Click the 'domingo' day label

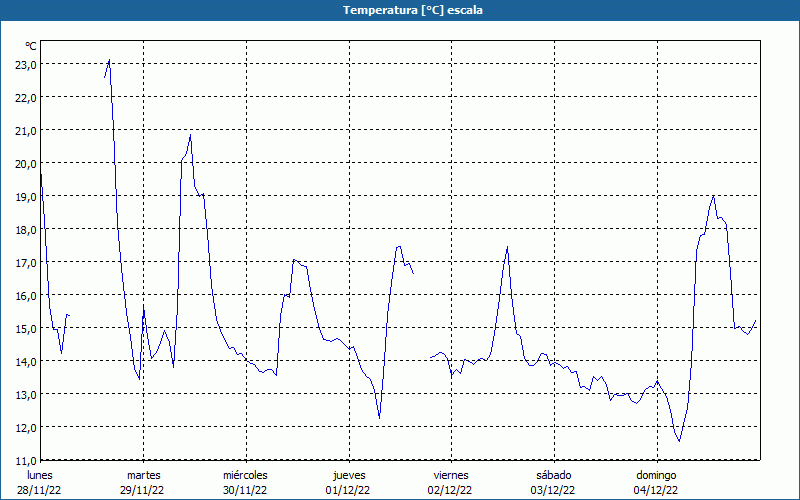[x=656, y=475]
